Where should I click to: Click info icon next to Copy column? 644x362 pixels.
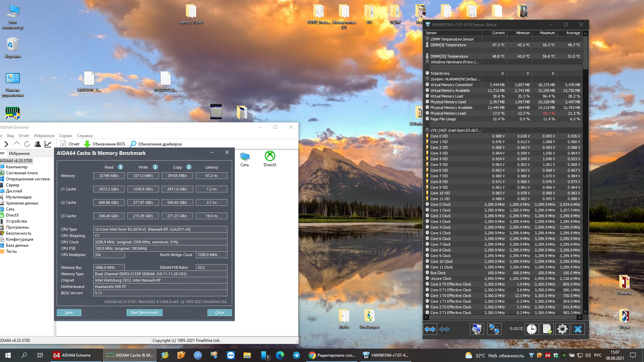(x=189, y=167)
